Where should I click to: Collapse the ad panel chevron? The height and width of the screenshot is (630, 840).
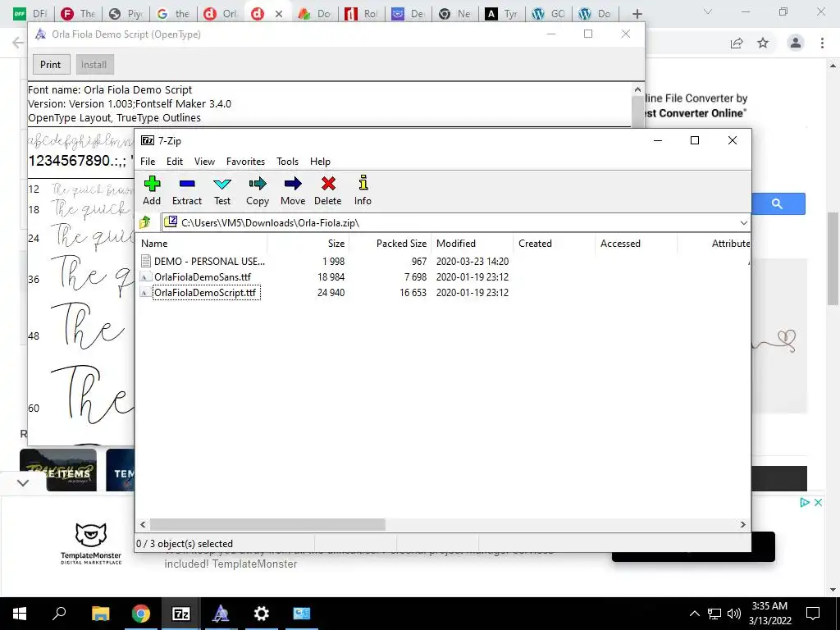coord(23,482)
